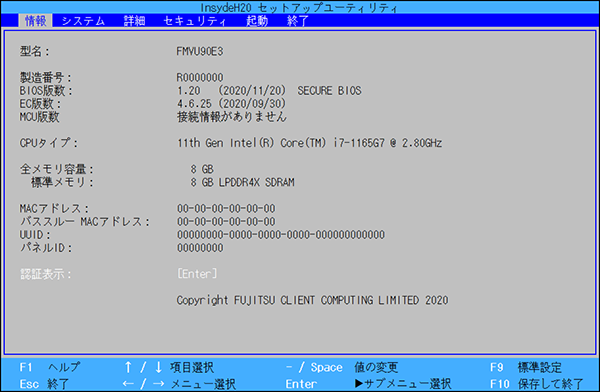Click the Copyright FUJITSU CLIENT COMPUTING text
This screenshot has width=600, height=392.
tap(312, 300)
